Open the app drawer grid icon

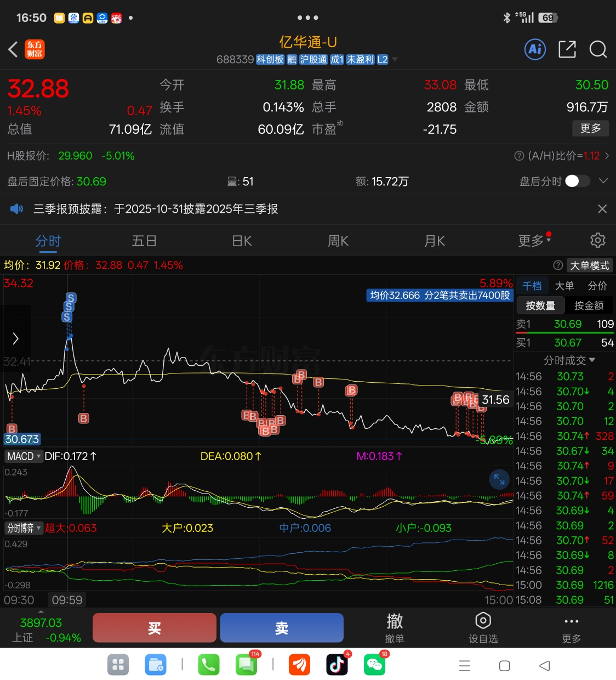click(118, 665)
